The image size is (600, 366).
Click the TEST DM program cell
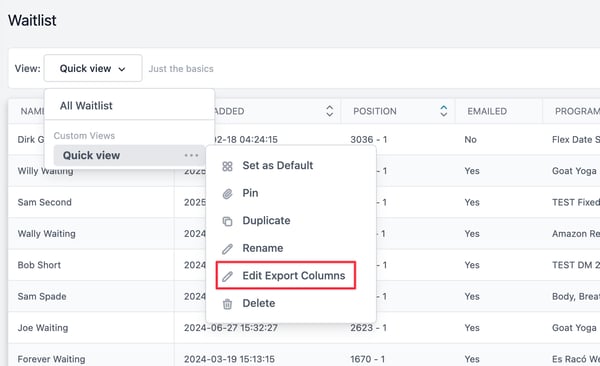pos(576,265)
